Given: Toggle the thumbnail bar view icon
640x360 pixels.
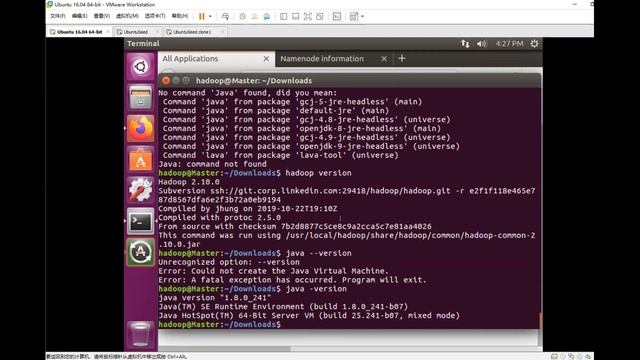Looking at the screenshot, I should click(296, 16).
